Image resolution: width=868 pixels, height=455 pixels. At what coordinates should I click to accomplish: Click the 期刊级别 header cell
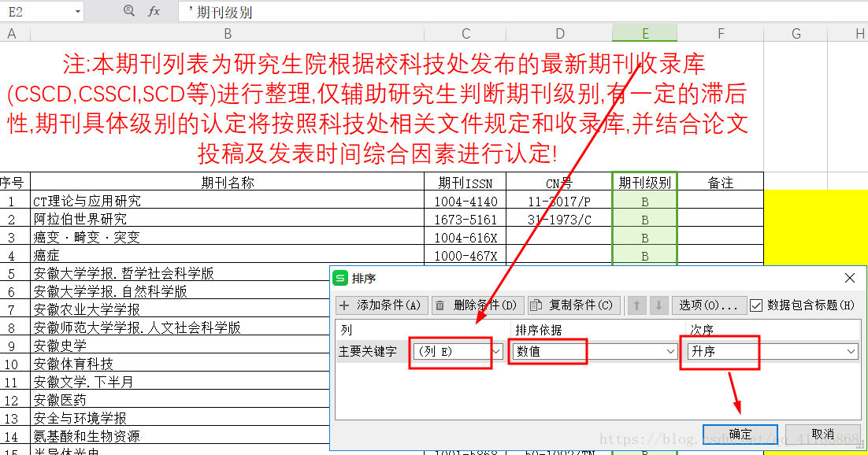(645, 182)
